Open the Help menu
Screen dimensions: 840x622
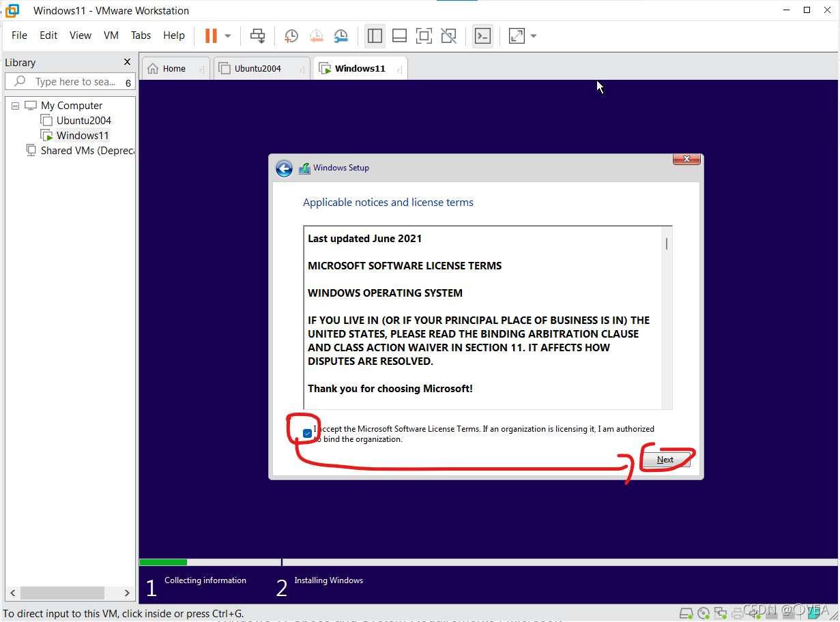coord(174,35)
